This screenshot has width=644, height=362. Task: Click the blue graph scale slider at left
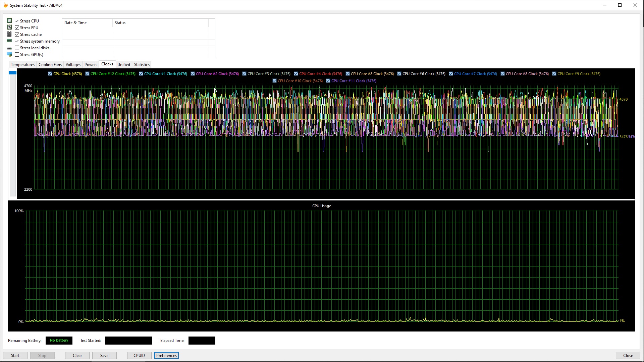12,73
